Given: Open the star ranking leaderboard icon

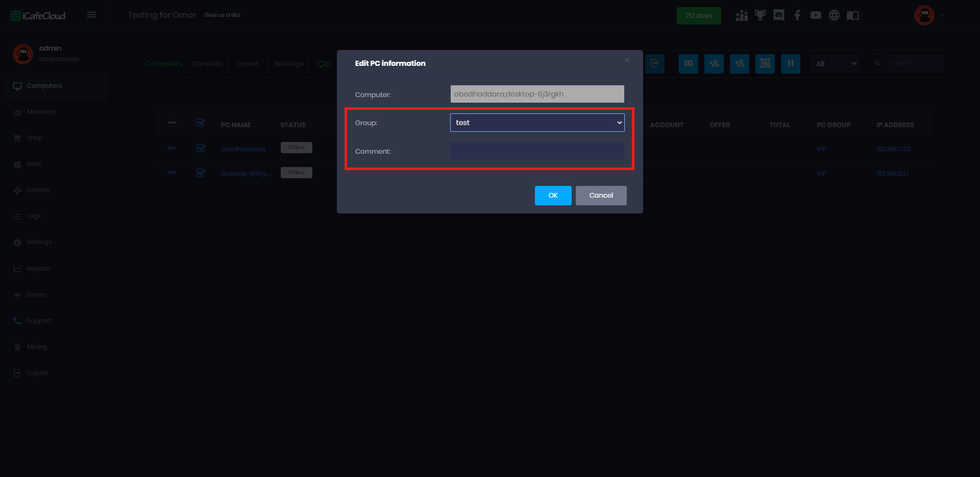Looking at the screenshot, I should [742, 15].
